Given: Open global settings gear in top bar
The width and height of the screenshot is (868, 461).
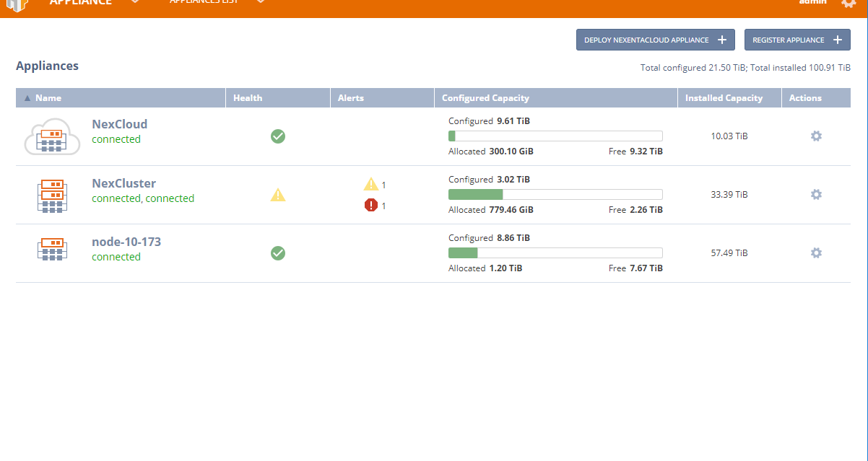Looking at the screenshot, I should pyautogui.click(x=849, y=3).
